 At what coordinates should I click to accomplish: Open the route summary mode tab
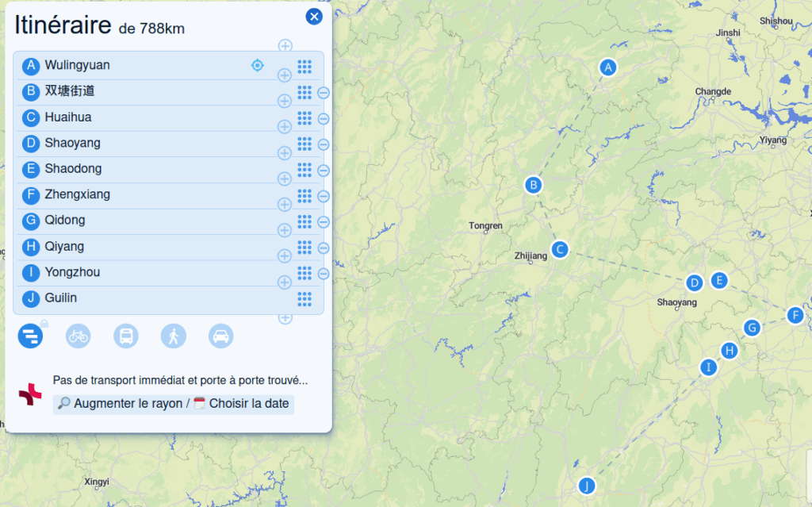(x=30, y=336)
